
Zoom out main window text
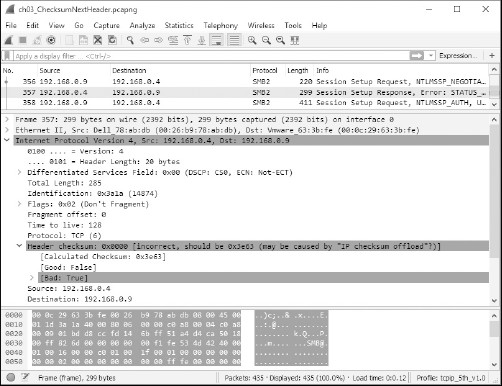point(266,40)
